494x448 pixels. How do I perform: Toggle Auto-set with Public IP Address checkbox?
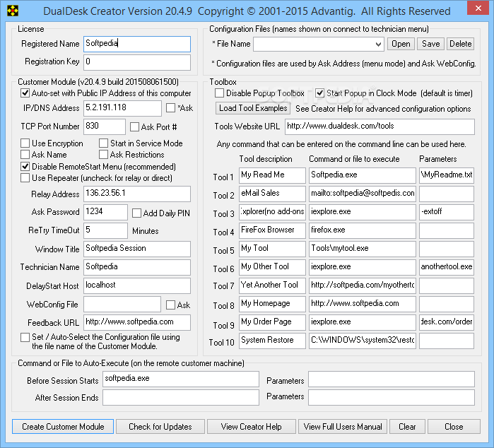coord(25,93)
